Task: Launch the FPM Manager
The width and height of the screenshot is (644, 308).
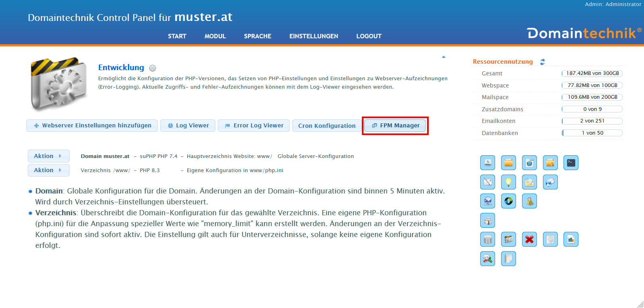Action: point(395,125)
